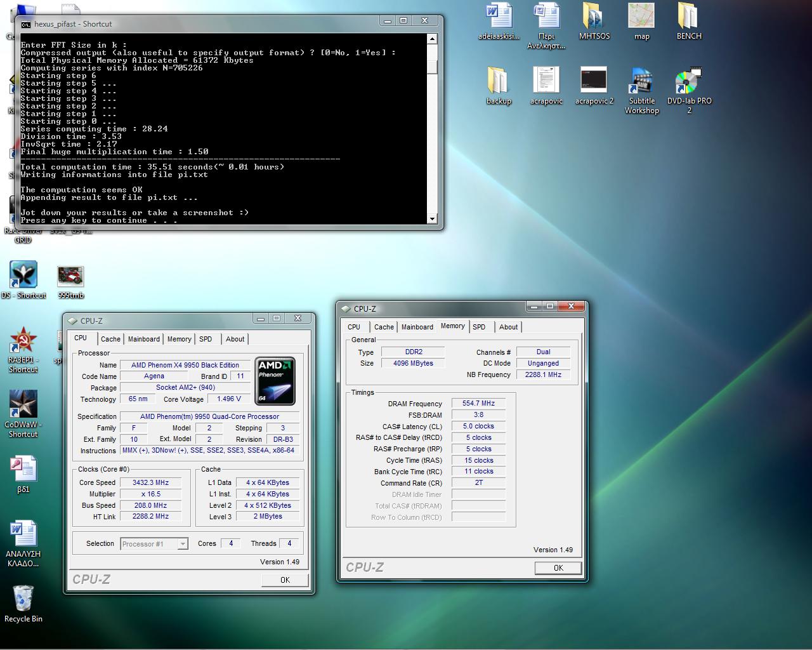Open SPD tab in right CPU-Z window

click(479, 327)
